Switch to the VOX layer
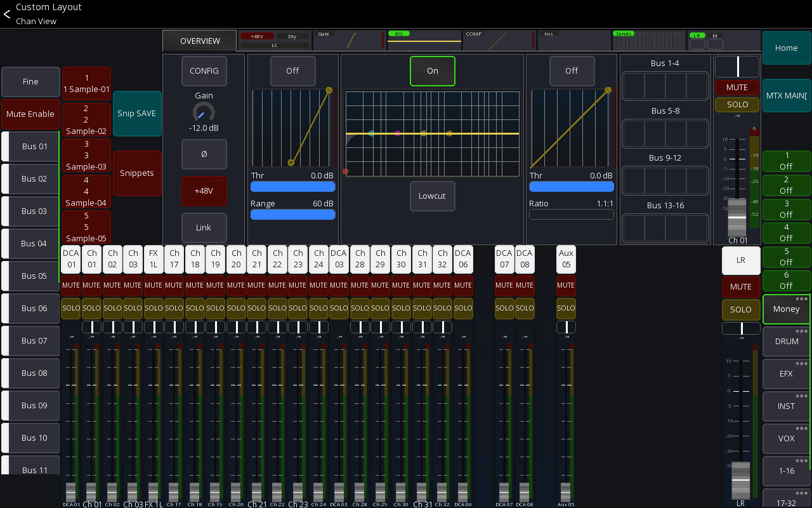Viewport: 812px width, 508px height. click(786, 439)
